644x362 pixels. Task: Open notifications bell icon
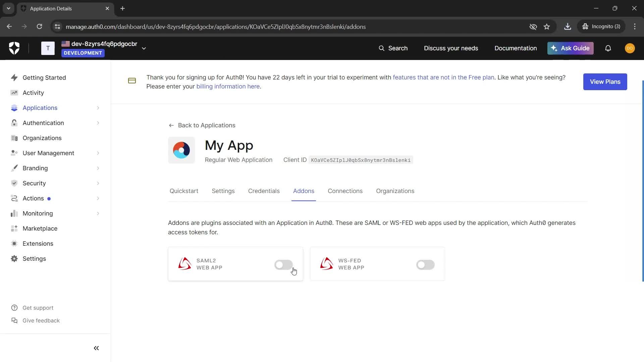pyautogui.click(x=608, y=48)
